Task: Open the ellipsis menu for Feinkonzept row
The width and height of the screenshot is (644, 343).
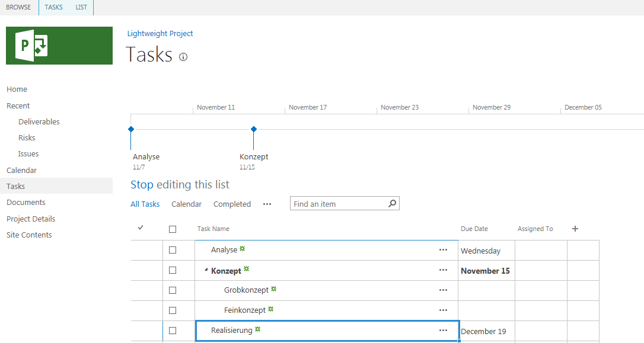Action: [443, 310]
